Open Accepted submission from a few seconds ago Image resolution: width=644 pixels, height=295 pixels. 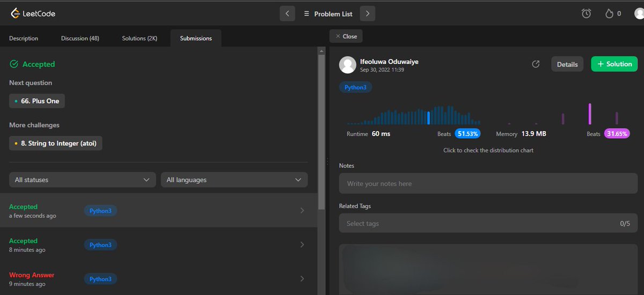point(158,210)
